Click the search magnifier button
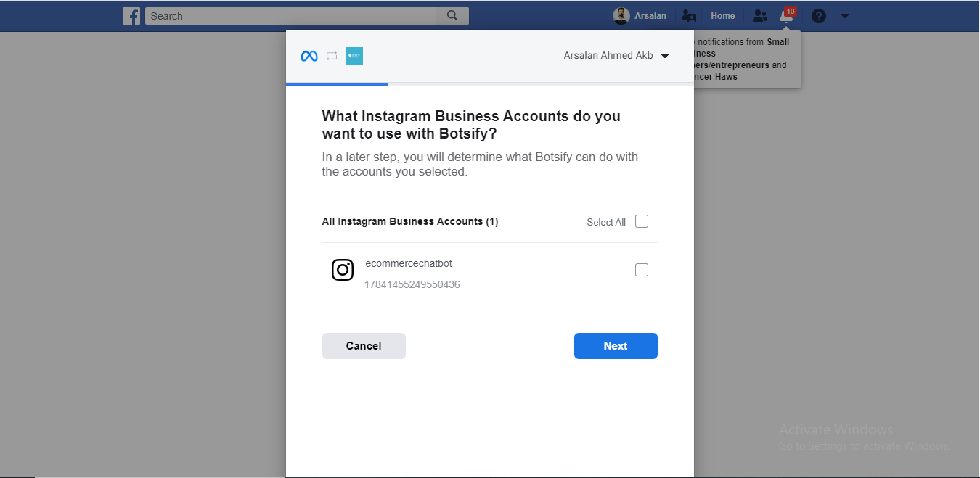The width and height of the screenshot is (980, 478). pyautogui.click(x=452, y=16)
